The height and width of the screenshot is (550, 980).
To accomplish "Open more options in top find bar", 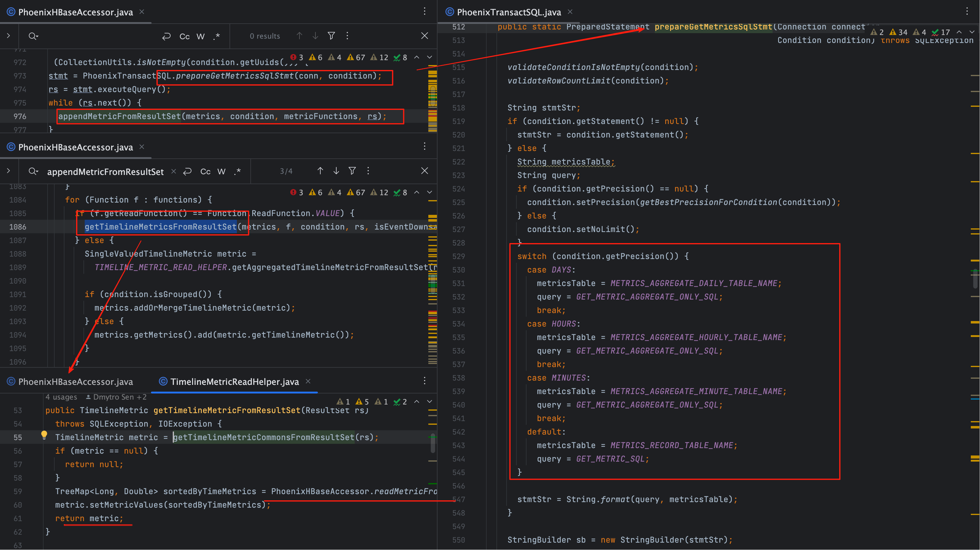I will tap(347, 36).
